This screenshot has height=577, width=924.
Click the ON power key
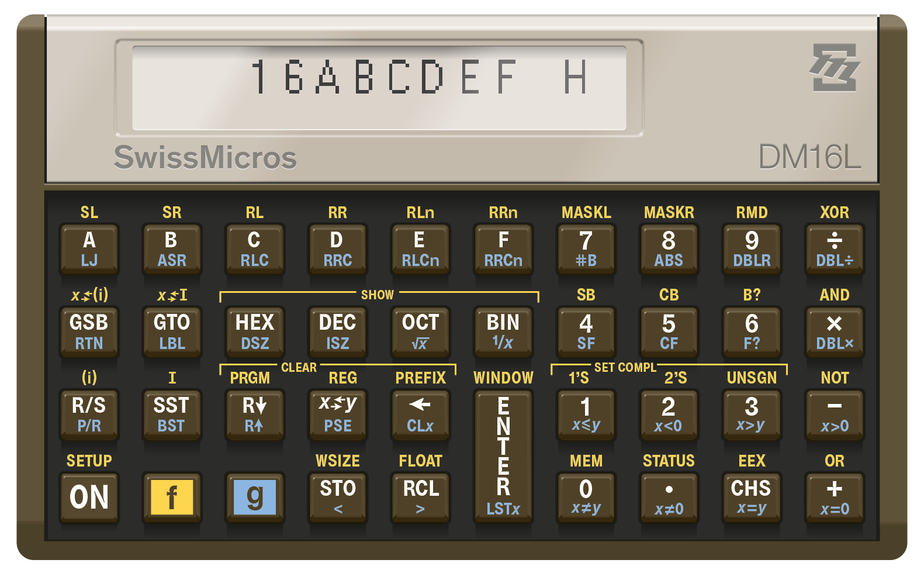89,498
